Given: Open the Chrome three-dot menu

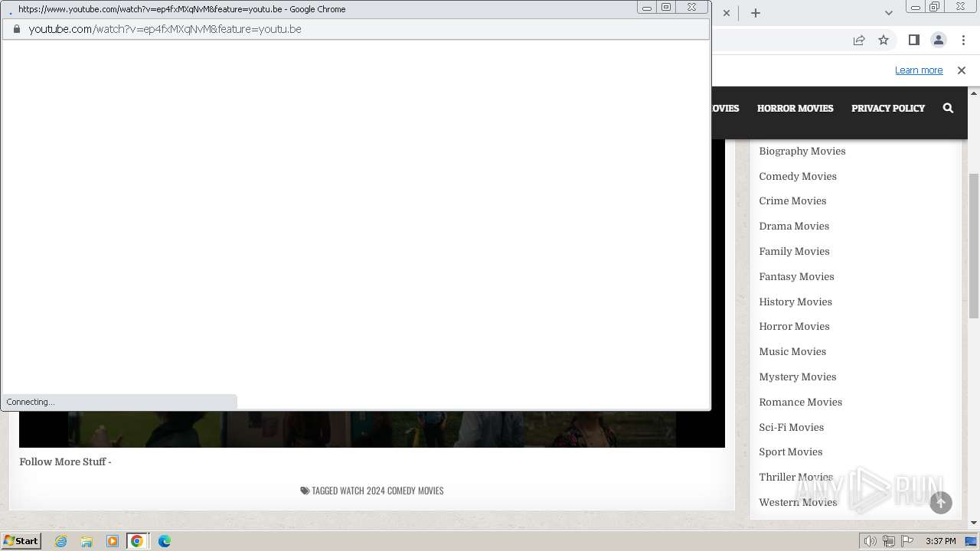Looking at the screenshot, I should [x=963, y=40].
